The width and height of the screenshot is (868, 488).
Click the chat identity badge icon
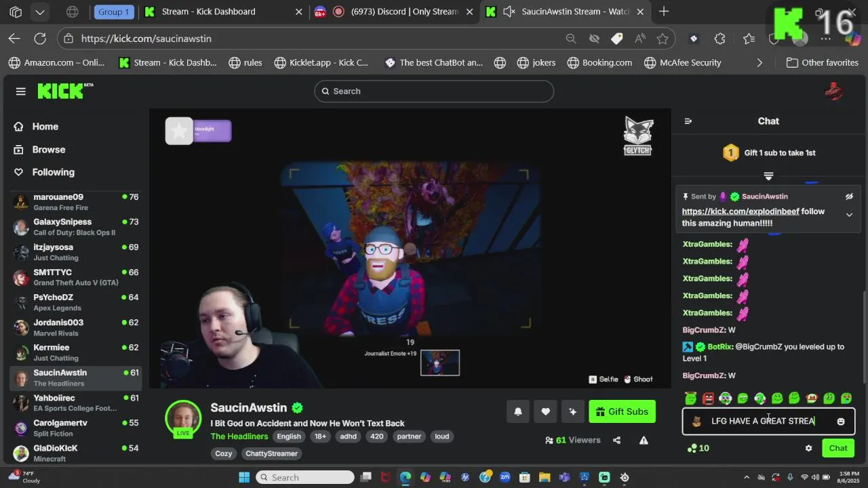[x=696, y=422]
